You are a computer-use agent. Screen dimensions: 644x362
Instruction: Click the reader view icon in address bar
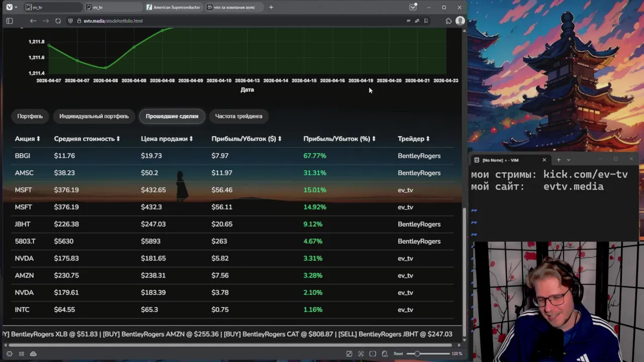click(x=408, y=21)
